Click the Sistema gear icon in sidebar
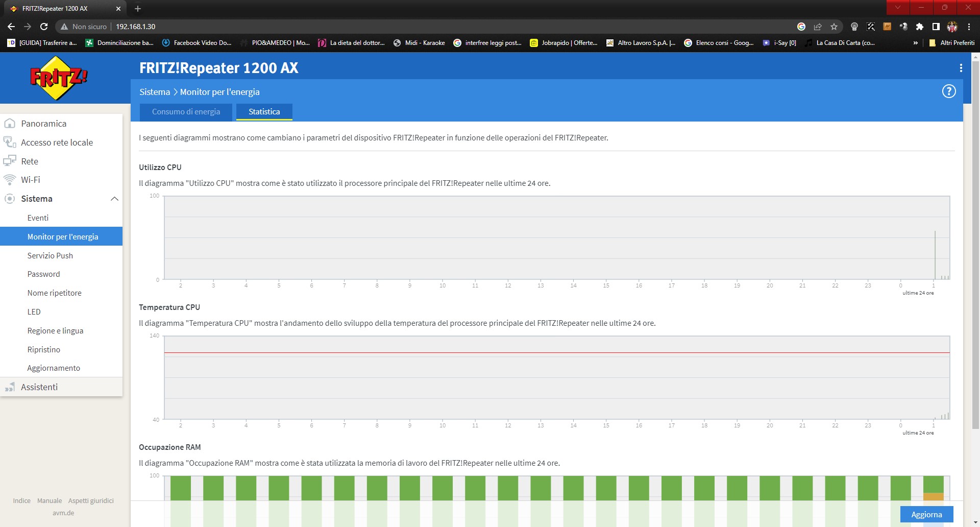Viewport: 980px width, 527px height. [x=10, y=199]
